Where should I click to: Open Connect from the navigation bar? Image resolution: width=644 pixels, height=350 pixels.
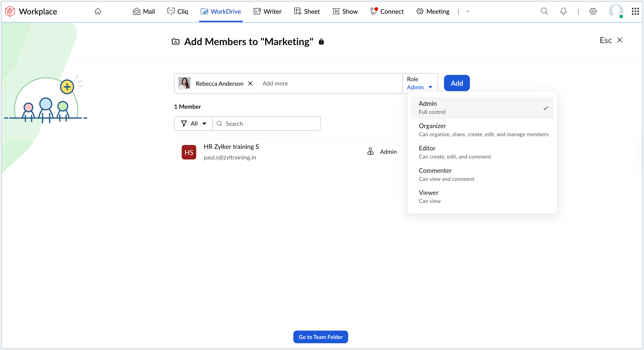pyautogui.click(x=387, y=12)
